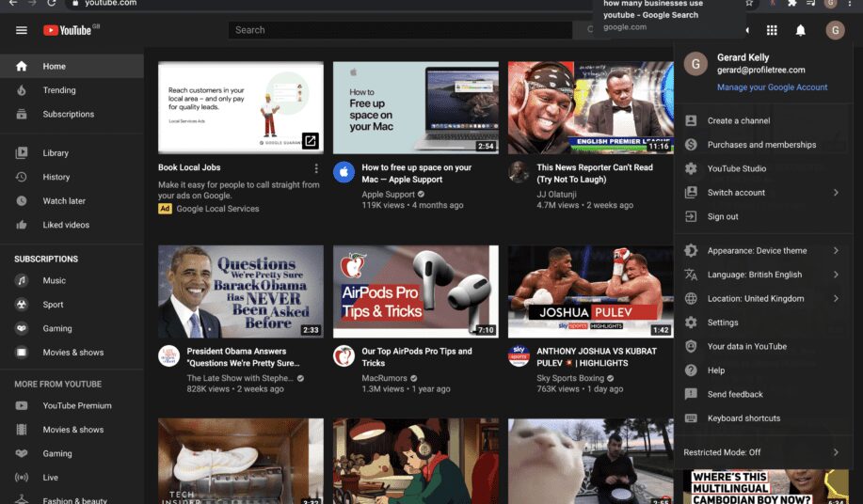Click Sign out
The width and height of the screenshot is (863, 504).
pyautogui.click(x=763, y=216)
